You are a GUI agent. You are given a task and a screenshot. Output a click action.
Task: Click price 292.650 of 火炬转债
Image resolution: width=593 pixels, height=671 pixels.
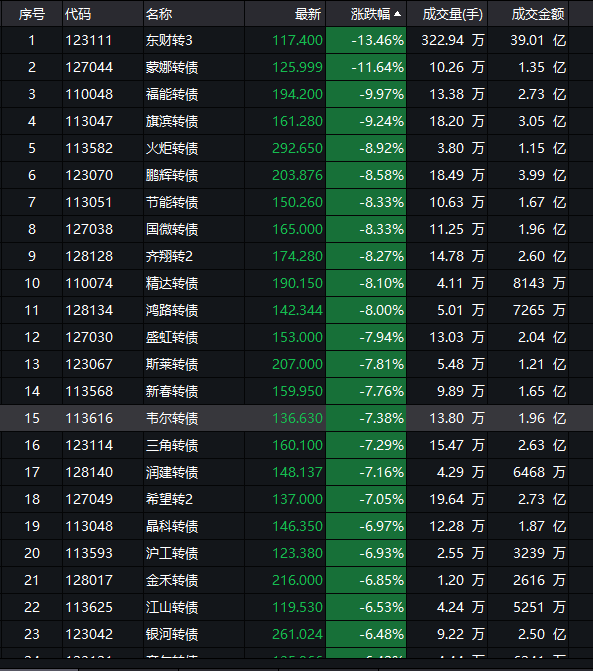tap(297, 148)
